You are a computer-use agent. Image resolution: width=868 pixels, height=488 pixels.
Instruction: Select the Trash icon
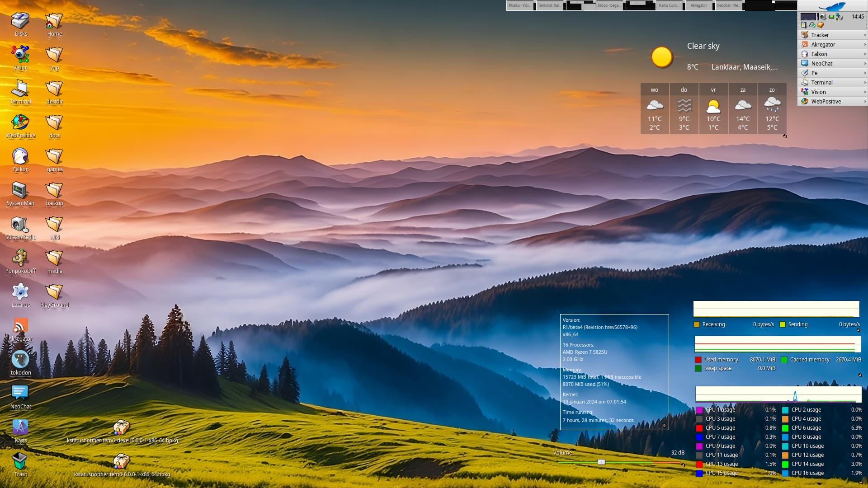coord(20,462)
